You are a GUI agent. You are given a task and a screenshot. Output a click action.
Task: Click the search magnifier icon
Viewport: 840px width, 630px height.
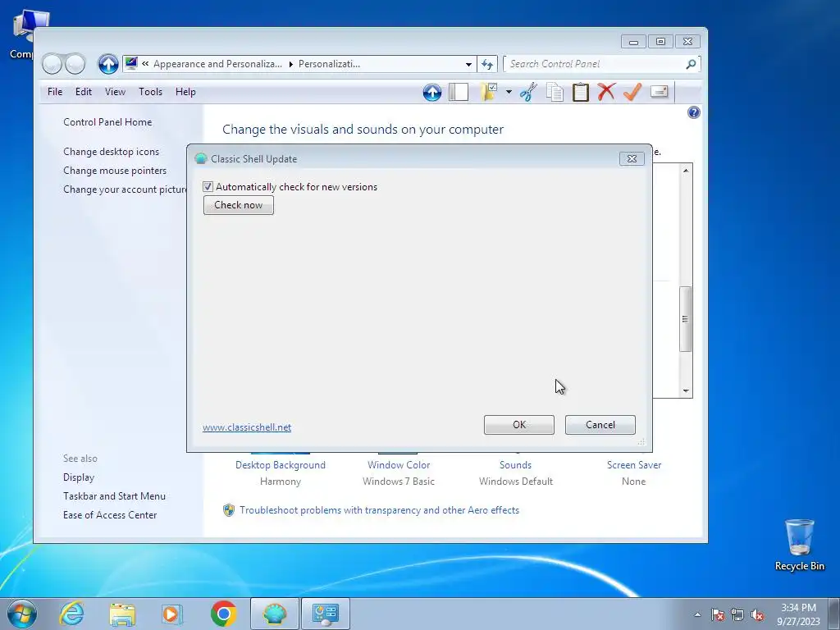click(x=691, y=64)
